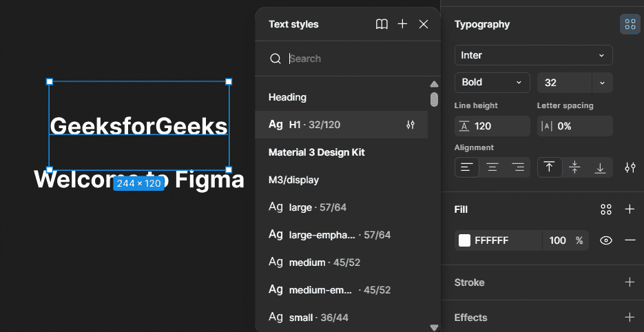Click the Stroke section label
The width and height of the screenshot is (644, 332).
[470, 282]
